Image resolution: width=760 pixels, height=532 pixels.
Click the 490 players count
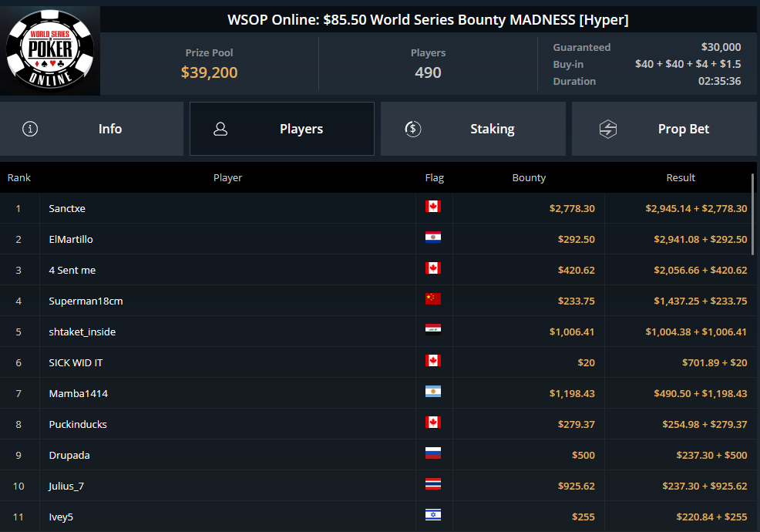(x=428, y=72)
